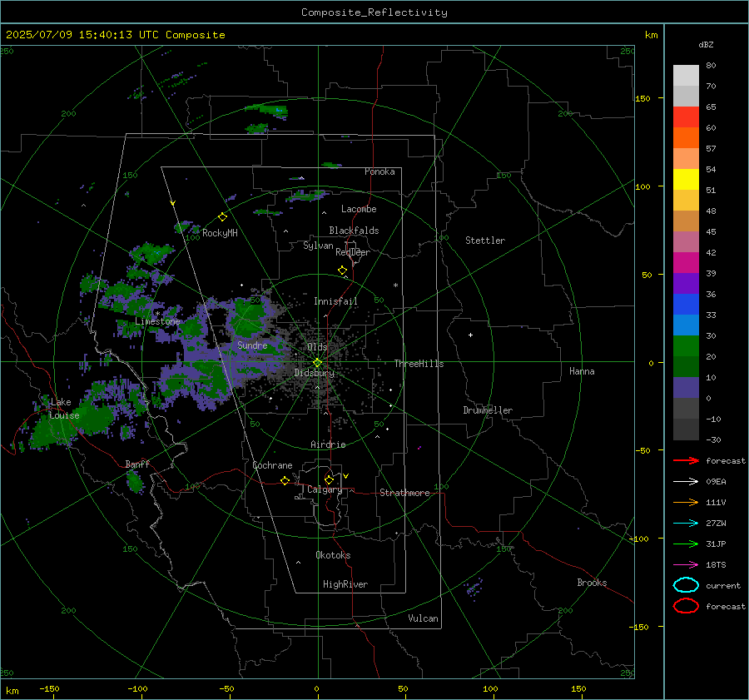Click the red 60-65 dBZ swatch

[686, 117]
